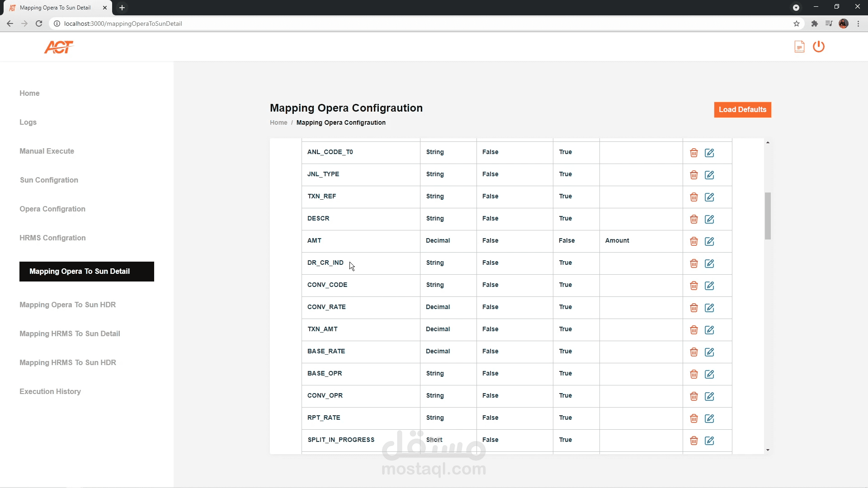Navigate to Manual Execute
This screenshot has height=488, width=868.
pyautogui.click(x=47, y=151)
